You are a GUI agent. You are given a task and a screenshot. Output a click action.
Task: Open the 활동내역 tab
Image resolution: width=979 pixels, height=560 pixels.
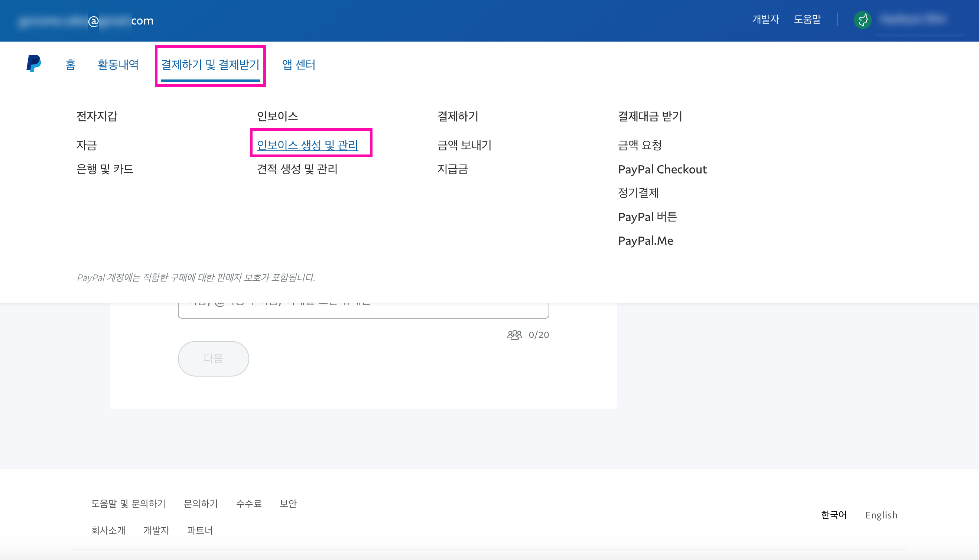point(118,64)
